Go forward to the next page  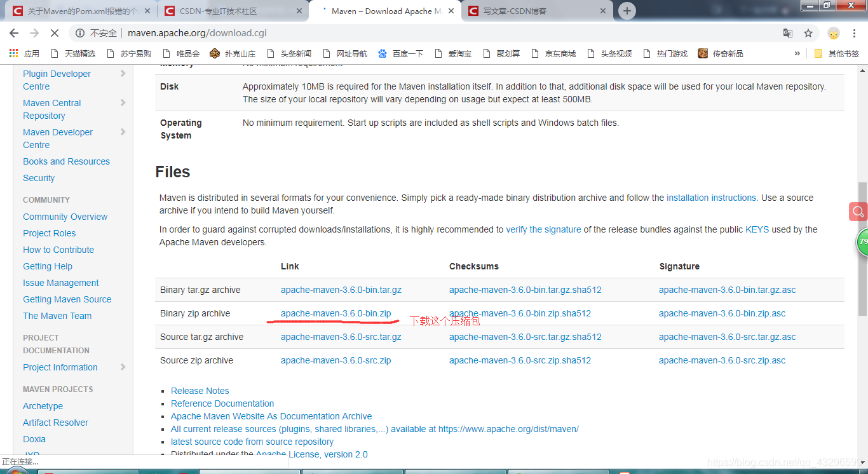point(34,33)
